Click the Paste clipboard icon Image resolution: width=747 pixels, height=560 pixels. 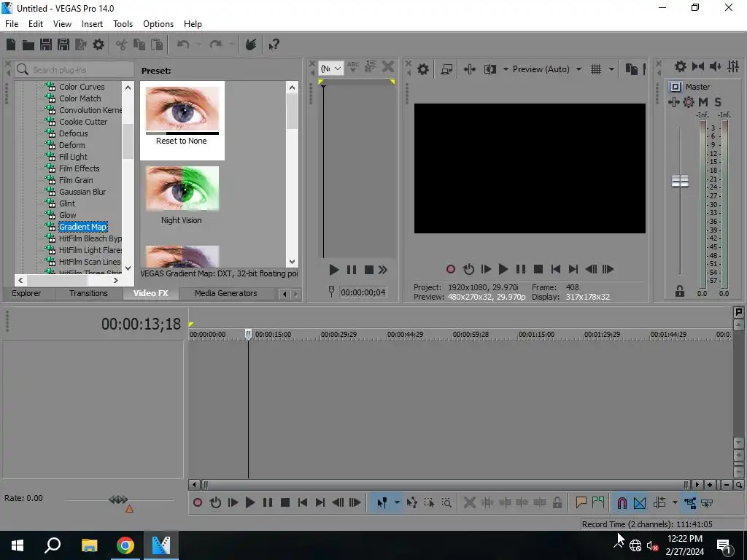click(x=157, y=44)
